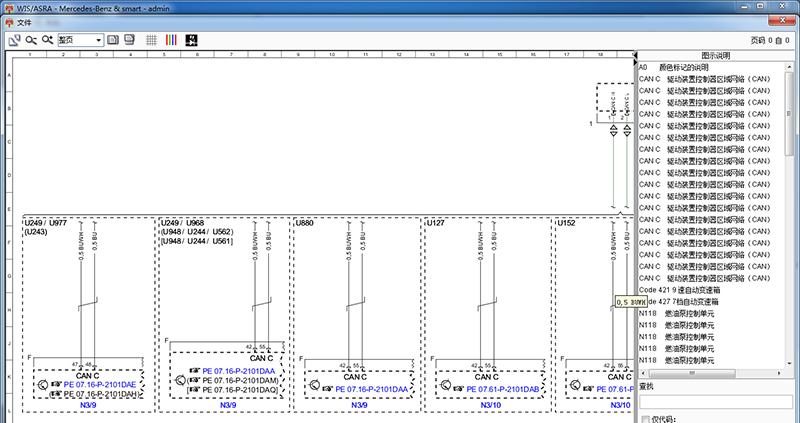This screenshot has height=423, width=800.
Task: Click the legend horizontal scrollbar thumb
Action: pos(691,374)
